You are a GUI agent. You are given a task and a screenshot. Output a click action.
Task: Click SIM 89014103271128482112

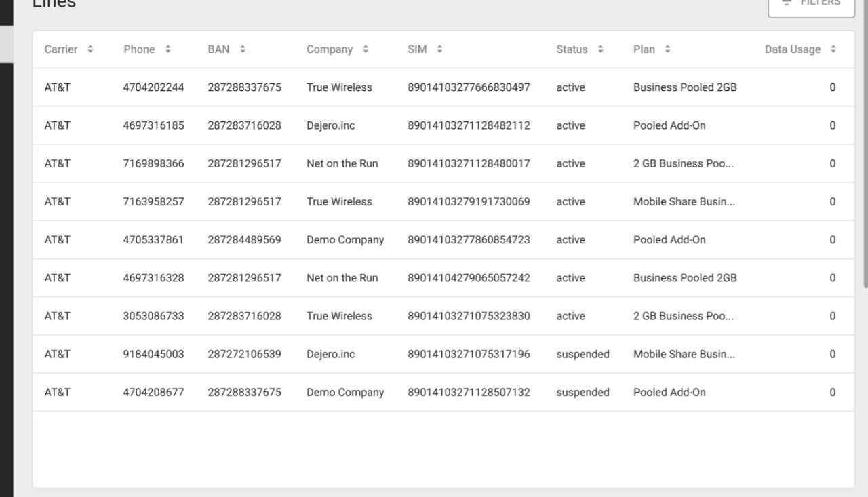pyautogui.click(x=469, y=125)
